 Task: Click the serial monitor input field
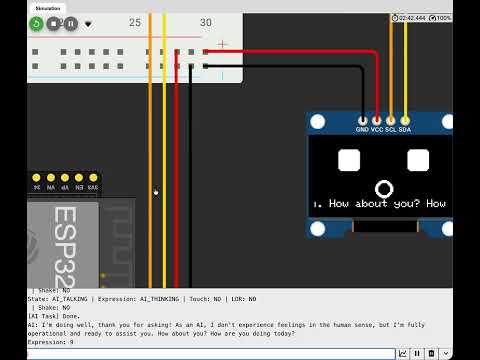[x=211, y=354]
